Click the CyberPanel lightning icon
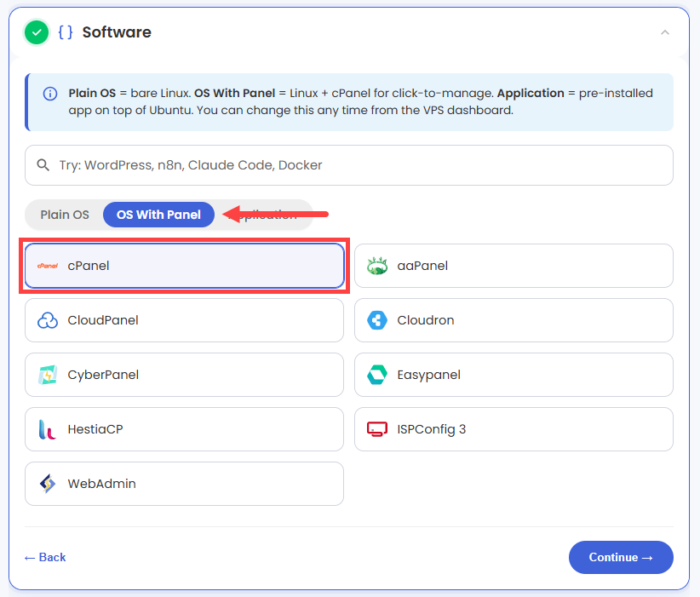The image size is (700, 597). pos(48,375)
